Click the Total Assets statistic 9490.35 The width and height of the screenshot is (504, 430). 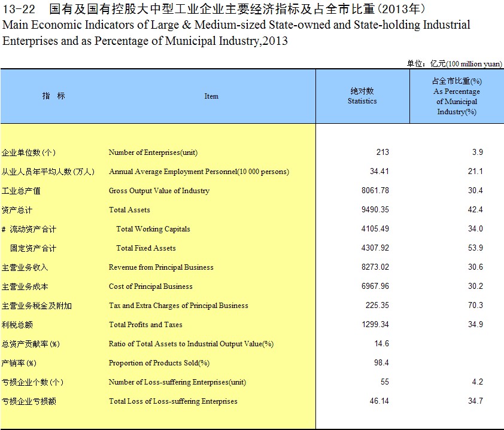click(x=375, y=210)
